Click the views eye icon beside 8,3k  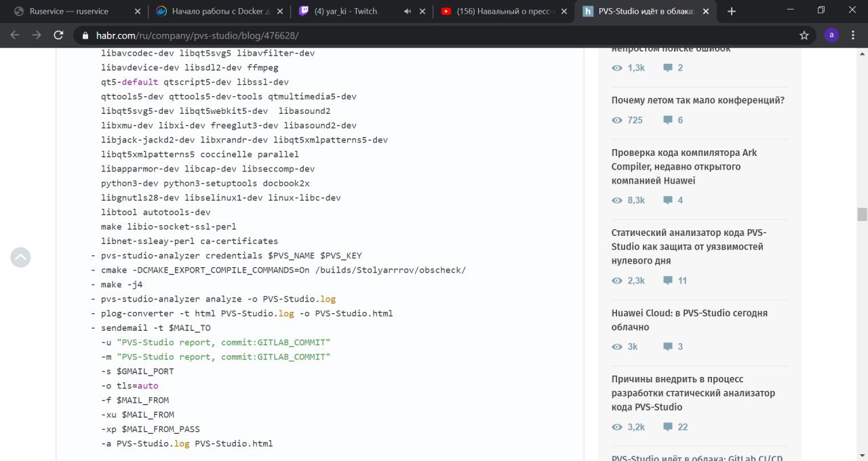pos(617,200)
